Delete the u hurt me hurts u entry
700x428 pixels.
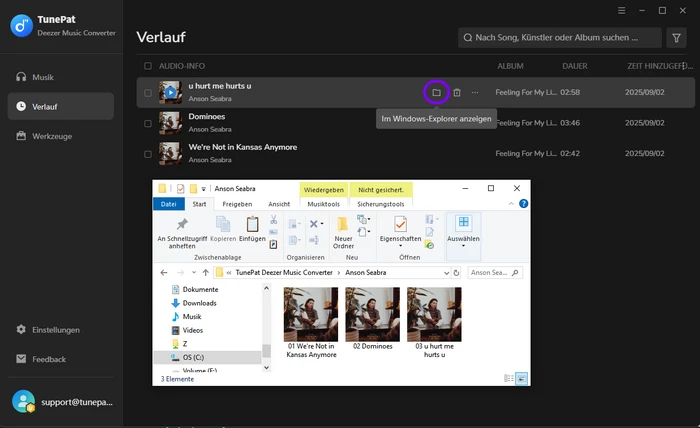coord(457,92)
